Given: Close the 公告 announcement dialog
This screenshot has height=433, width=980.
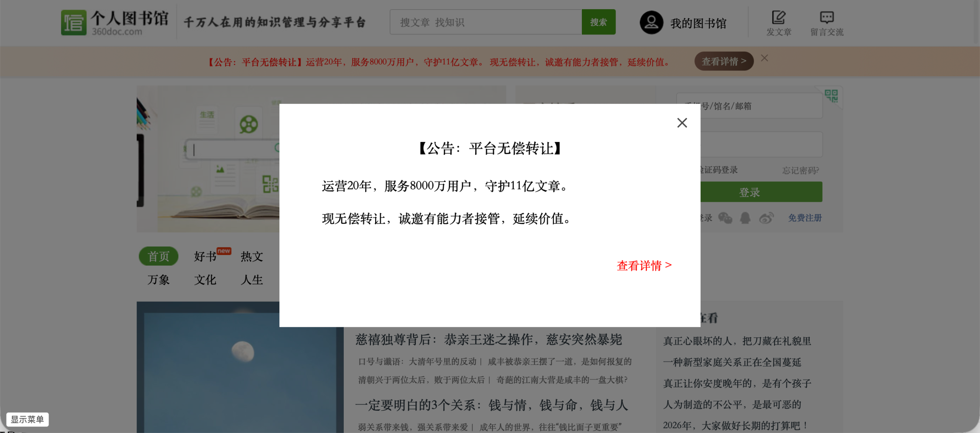Looking at the screenshot, I should 682,123.
